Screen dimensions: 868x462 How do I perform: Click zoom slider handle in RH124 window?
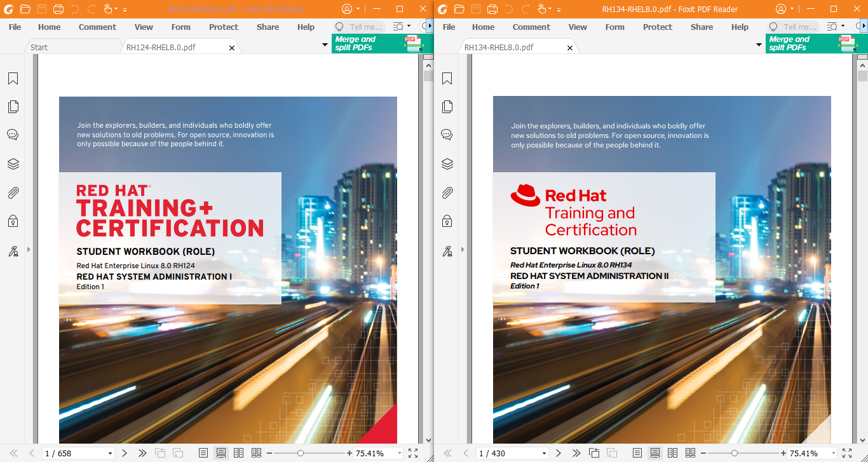(x=301, y=453)
